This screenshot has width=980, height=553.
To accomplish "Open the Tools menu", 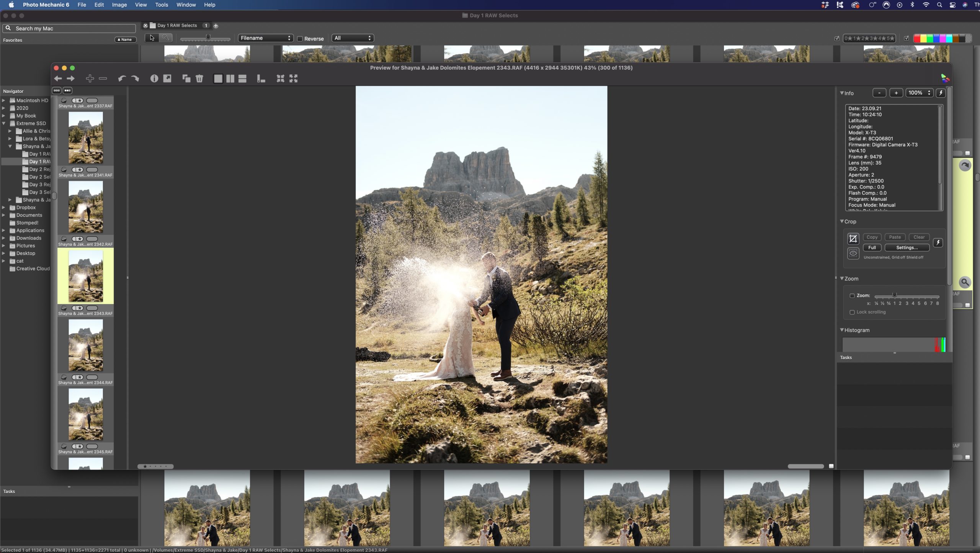I will tap(162, 5).
